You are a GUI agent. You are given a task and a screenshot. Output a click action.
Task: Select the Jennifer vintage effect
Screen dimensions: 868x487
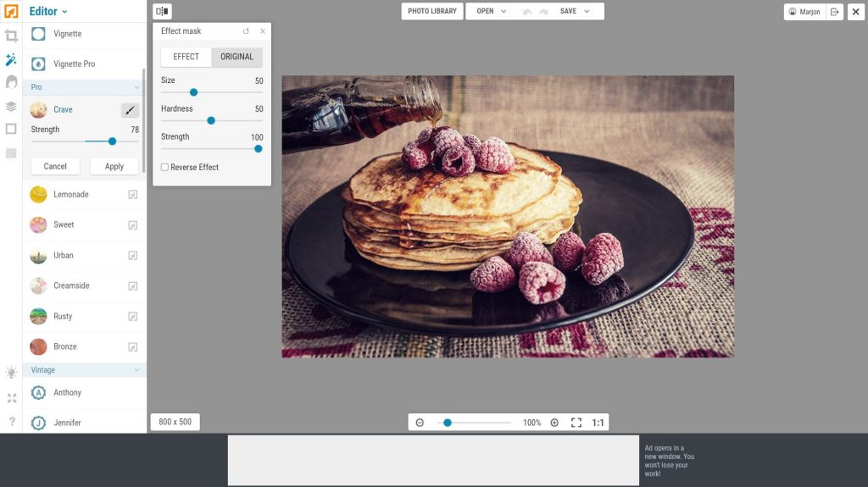(x=84, y=423)
